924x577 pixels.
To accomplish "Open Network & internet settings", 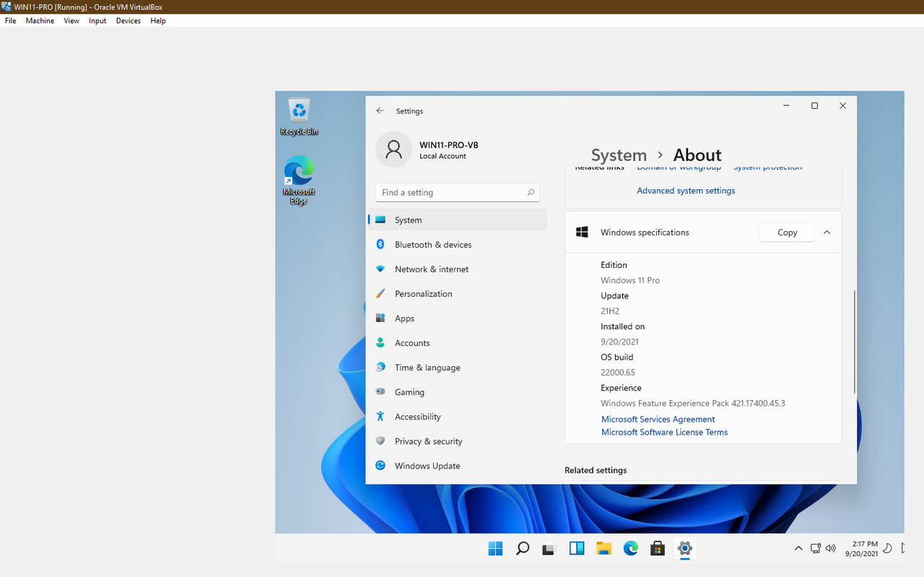I will point(458,269).
